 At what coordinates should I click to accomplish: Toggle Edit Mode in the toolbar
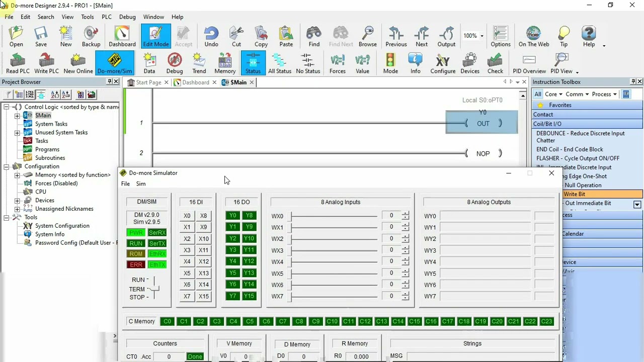tap(156, 37)
